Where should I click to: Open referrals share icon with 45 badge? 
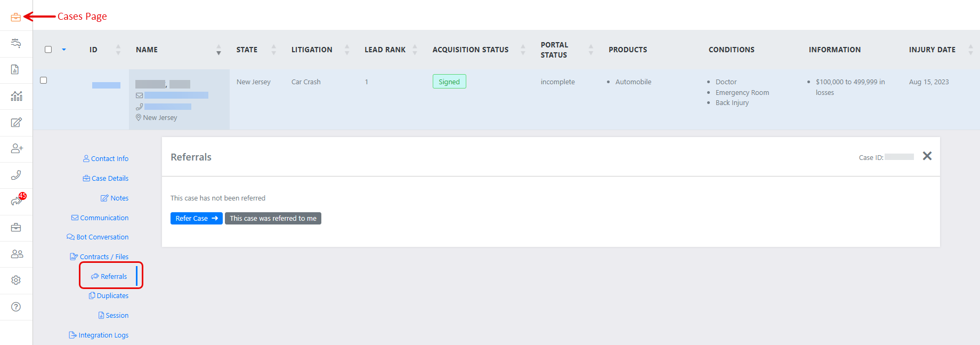pos(16,201)
